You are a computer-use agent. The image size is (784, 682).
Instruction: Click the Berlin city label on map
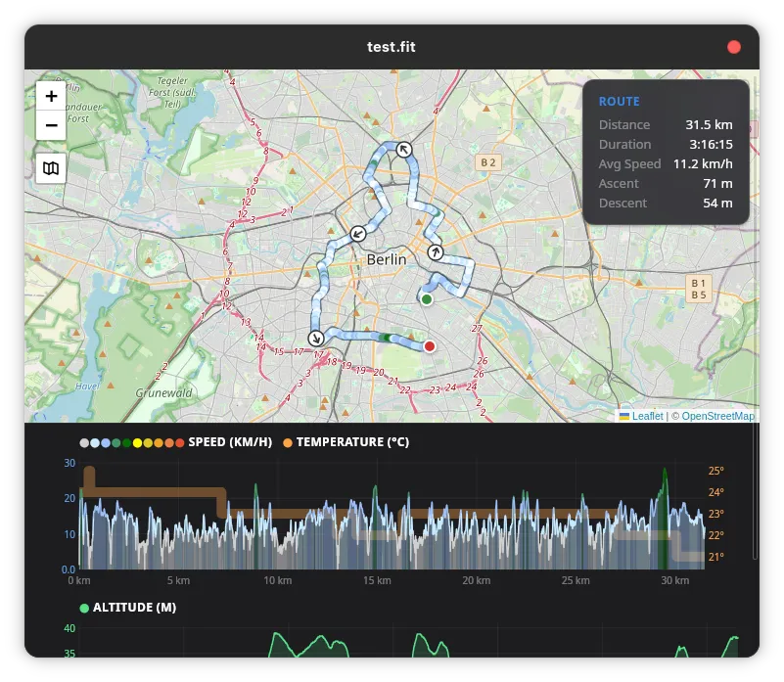pos(386,259)
